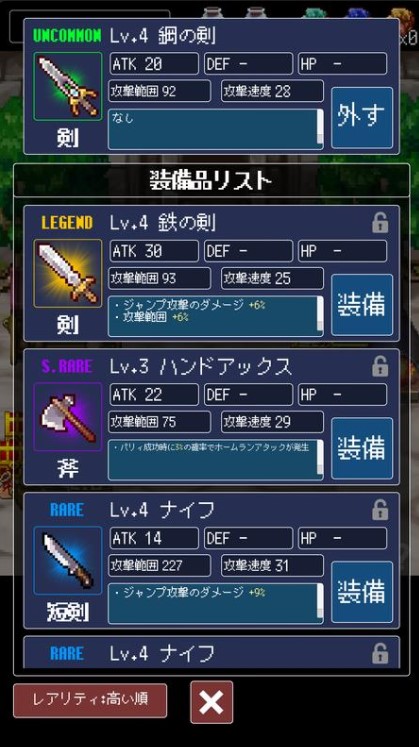Toggle lock on 鉄の剣 item

(380, 222)
